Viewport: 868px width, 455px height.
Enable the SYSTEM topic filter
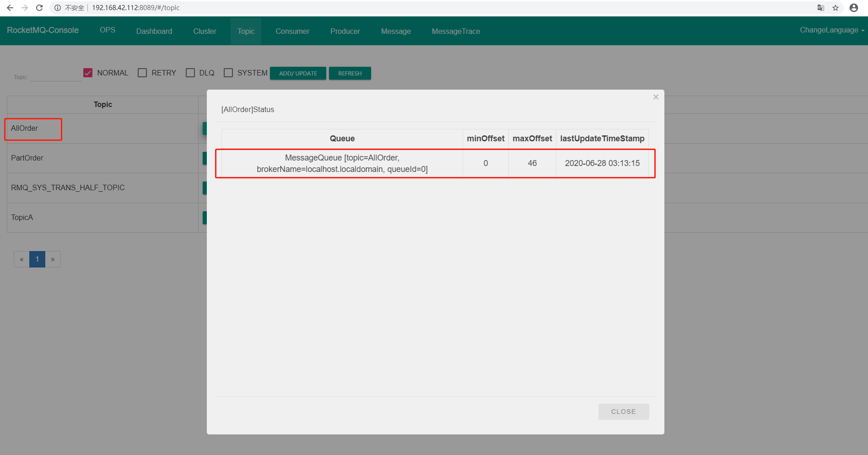tap(228, 72)
